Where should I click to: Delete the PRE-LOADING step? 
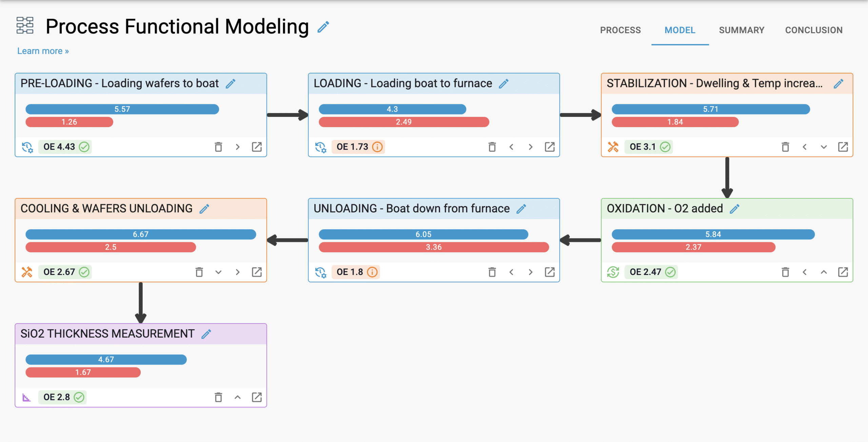tap(218, 147)
